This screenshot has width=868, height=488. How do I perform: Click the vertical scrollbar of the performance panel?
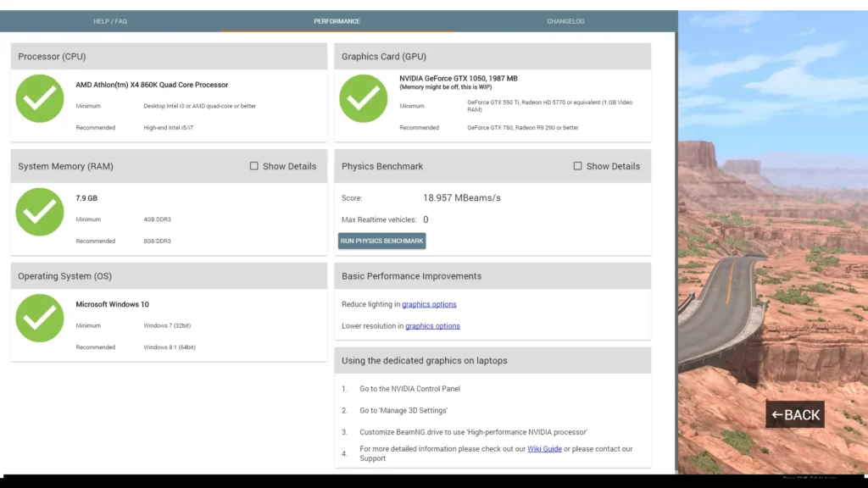pos(676,249)
